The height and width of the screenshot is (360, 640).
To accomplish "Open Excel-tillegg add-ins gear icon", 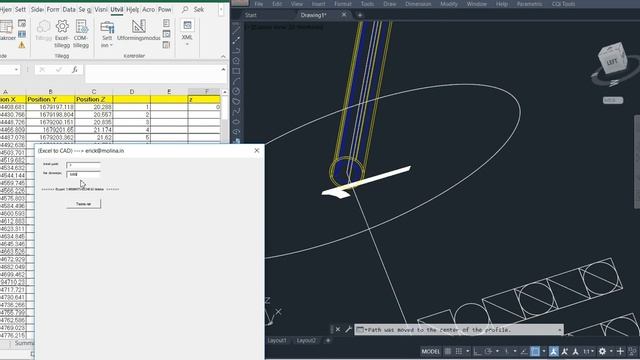I will pyautogui.click(x=62, y=33).
